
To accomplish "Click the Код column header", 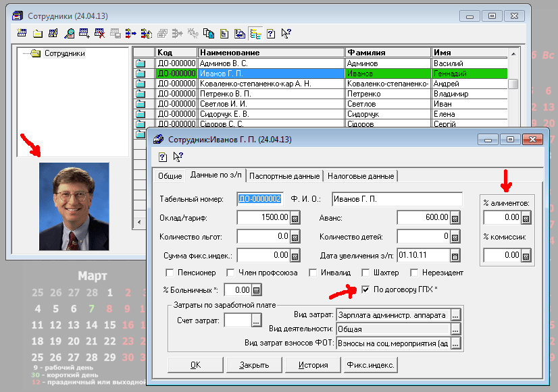I will 176,53.
